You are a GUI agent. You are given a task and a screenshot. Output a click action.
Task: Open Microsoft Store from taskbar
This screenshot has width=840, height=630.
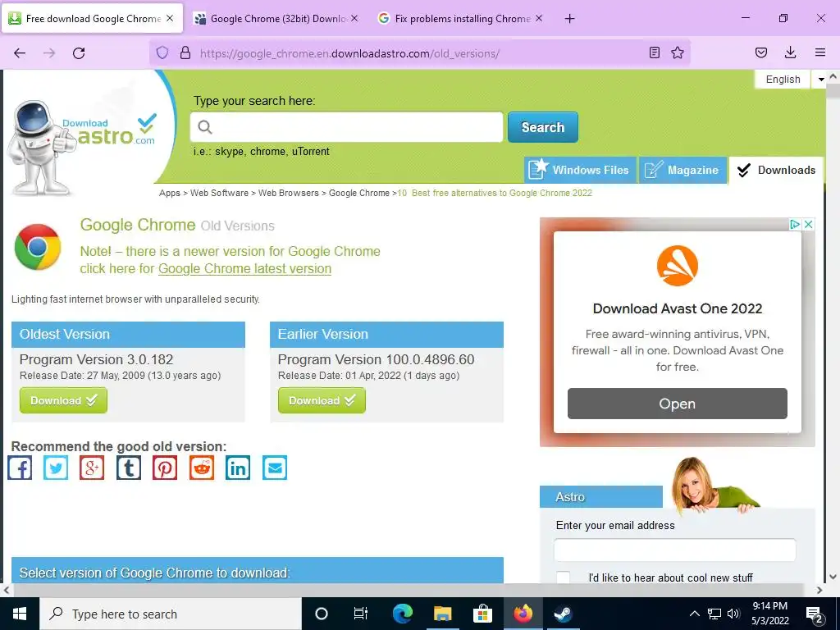[x=482, y=614]
